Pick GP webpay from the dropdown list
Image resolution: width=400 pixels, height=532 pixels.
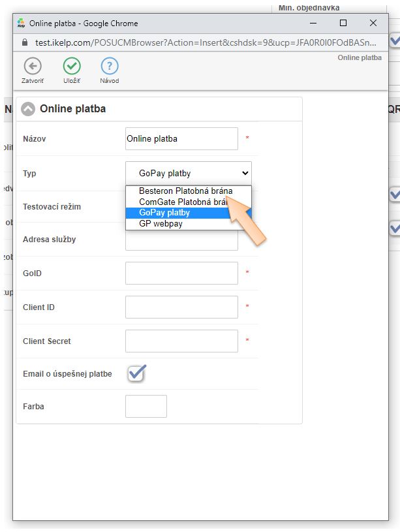161,223
